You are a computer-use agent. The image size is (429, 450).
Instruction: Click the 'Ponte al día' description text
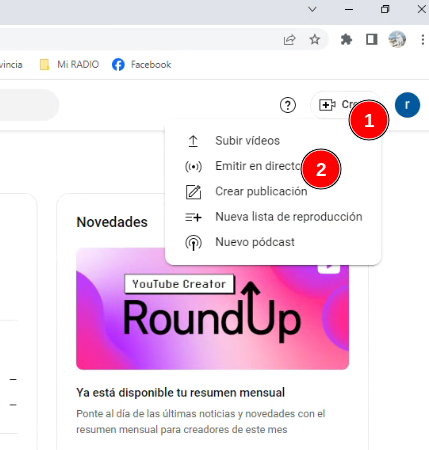click(x=201, y=421)
